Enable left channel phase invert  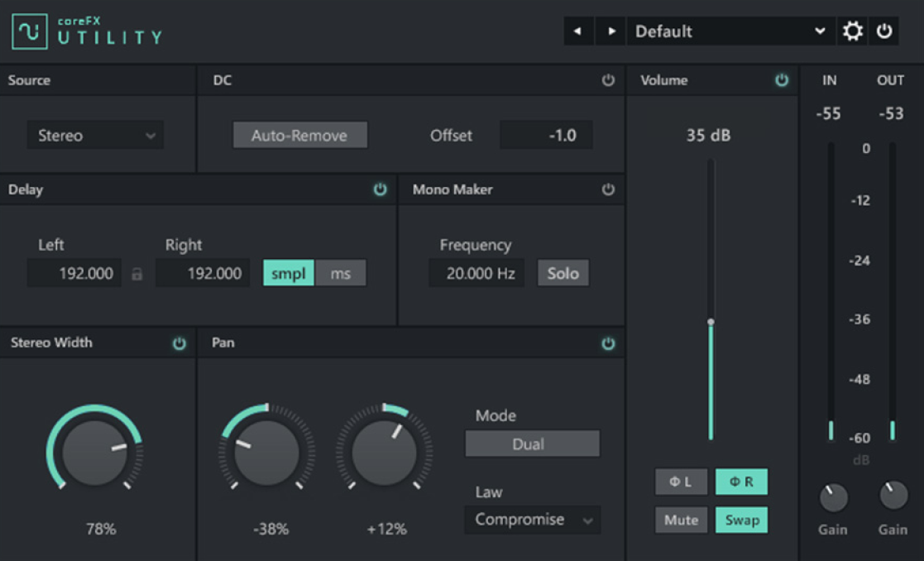pos(681,482)
